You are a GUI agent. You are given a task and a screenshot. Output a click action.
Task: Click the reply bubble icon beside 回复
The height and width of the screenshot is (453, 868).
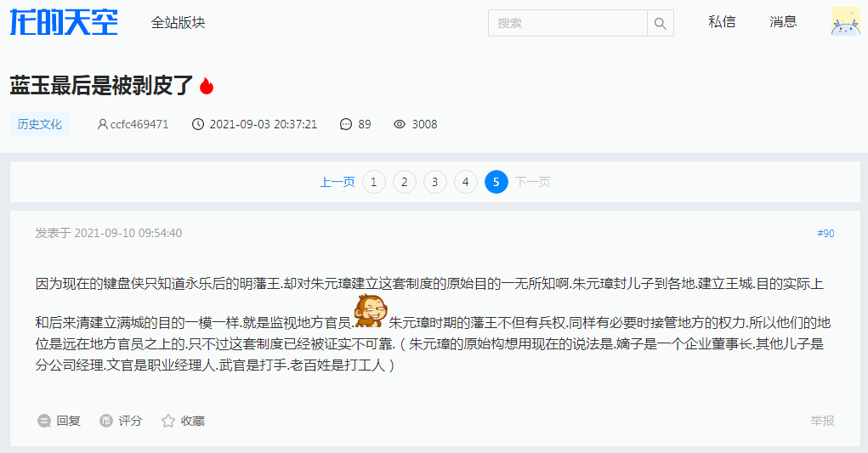click(44, 421)
